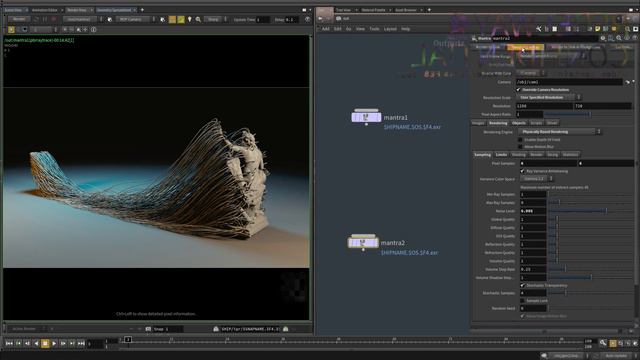Toggle Override Camera Resolution checkbox
640x360 pixels.
pyautogui.click(x=518, y=90)
